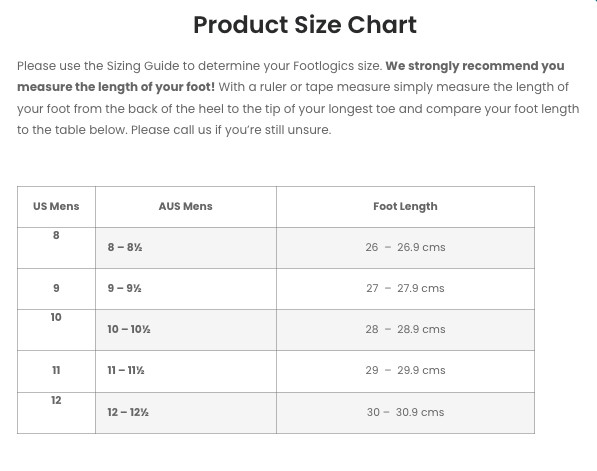Click the 27 – 27.9 cms foot length
597x471 pixels.
click(405, 289)
